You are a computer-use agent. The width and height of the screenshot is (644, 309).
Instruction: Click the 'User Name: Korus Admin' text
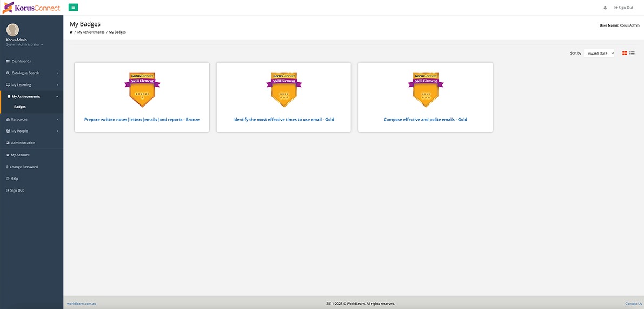coord(619,25)
